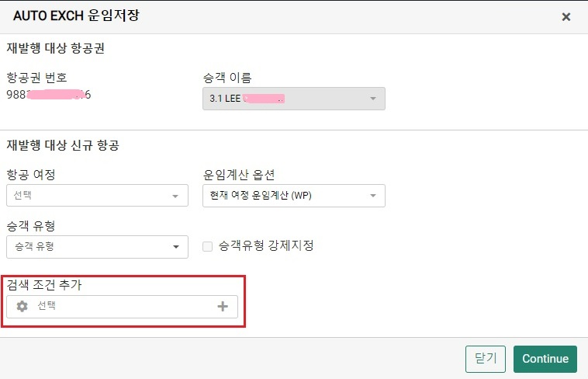The image size is (588, 379).
Task: Click the 검색 조건 추가 선택 field
Action: tap(122, 307)
